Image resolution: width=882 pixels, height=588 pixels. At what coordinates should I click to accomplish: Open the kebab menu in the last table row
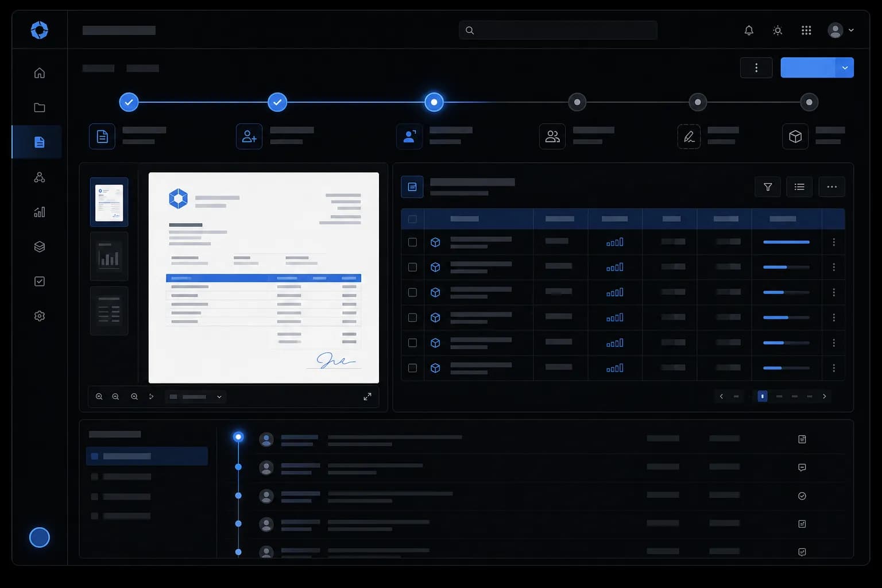[x=834, y=368]
